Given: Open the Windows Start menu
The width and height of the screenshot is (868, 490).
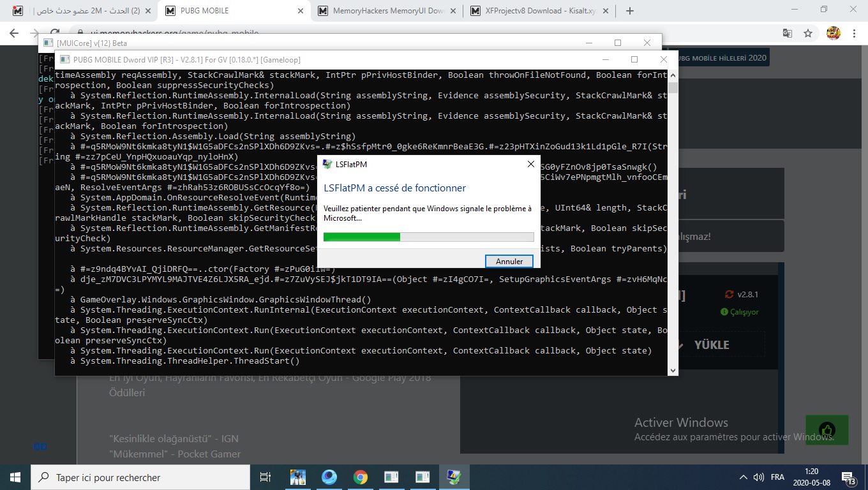Looking at the screenshot, I should [x=15, y=477].
